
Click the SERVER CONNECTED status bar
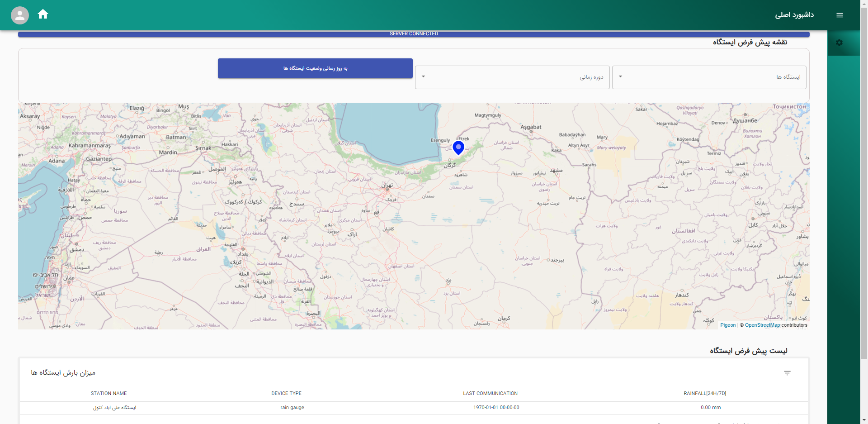[x=414, y=34]
